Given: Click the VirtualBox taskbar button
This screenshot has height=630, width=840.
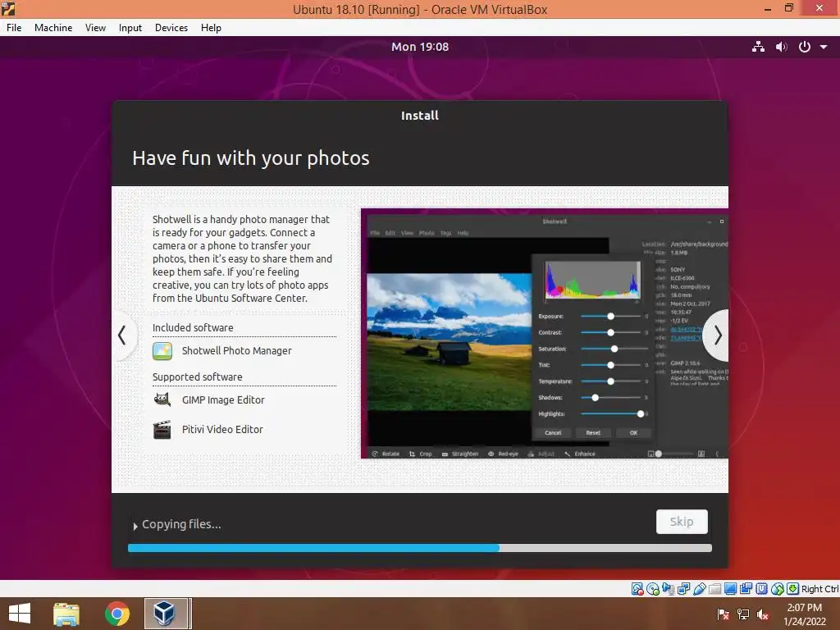Looking at the screenshot, I should pyautogui.click(x=166, y=614).
